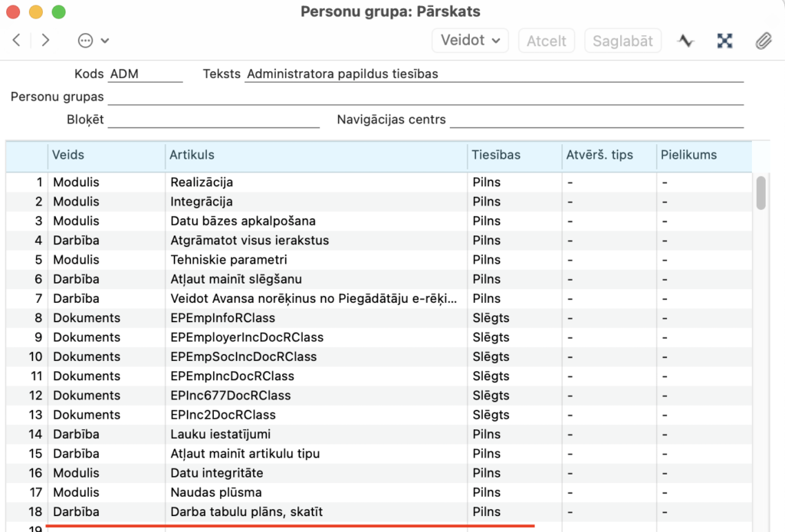Click the Saglabāt button
785x532 pixels.
(622, 41)
